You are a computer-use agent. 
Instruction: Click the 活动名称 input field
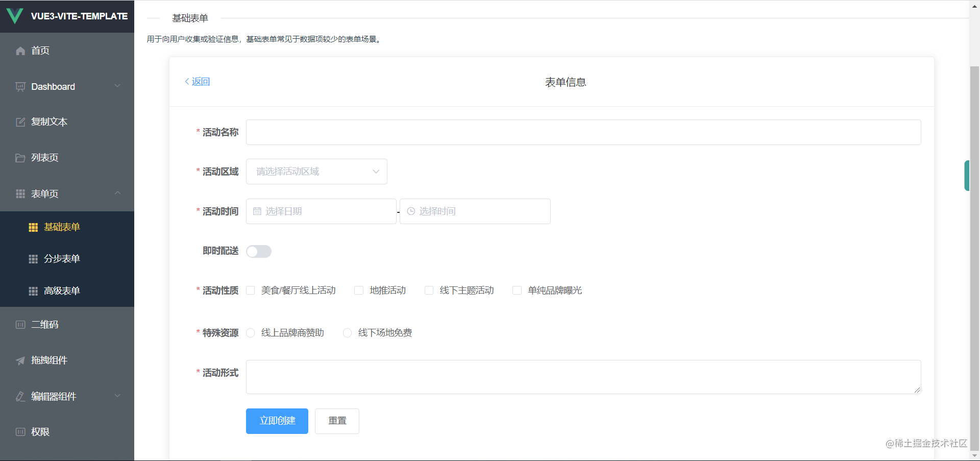[583, 132]
